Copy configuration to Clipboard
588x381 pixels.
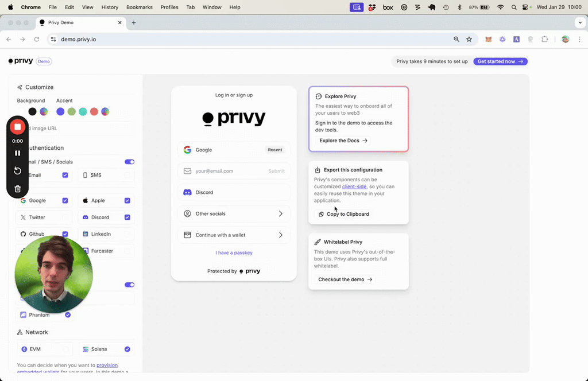pos(344,214)
